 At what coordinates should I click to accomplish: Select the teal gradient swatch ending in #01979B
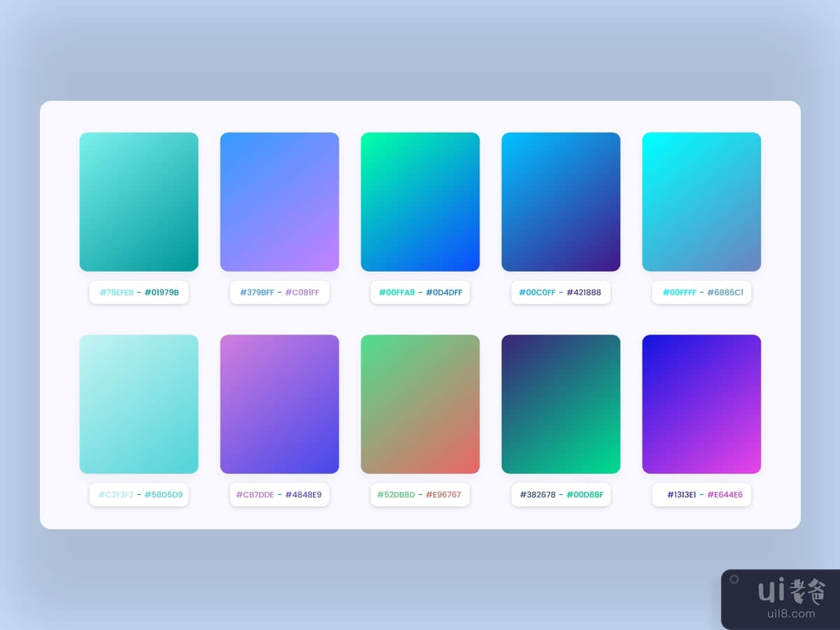click(x=139, y=202)
